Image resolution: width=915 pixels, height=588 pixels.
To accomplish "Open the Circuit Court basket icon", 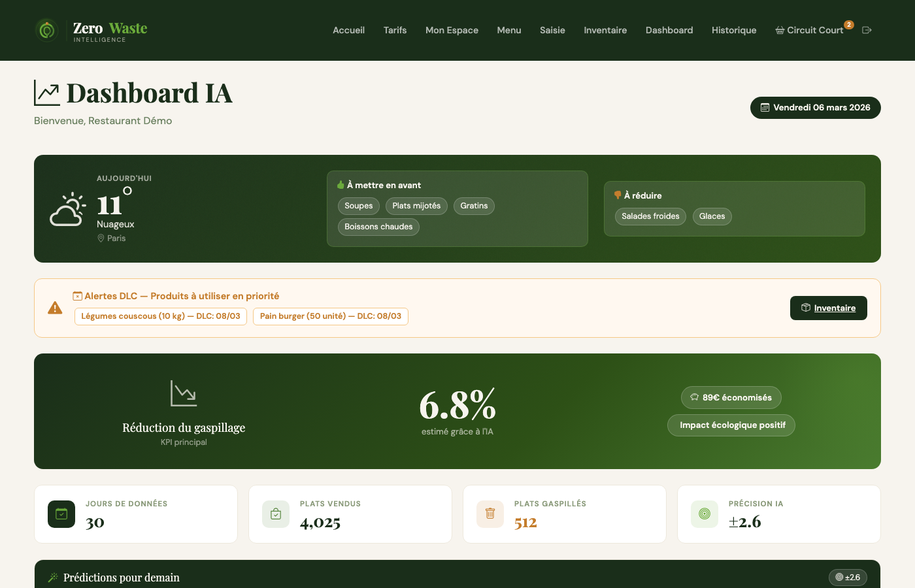I will point(778,29).
